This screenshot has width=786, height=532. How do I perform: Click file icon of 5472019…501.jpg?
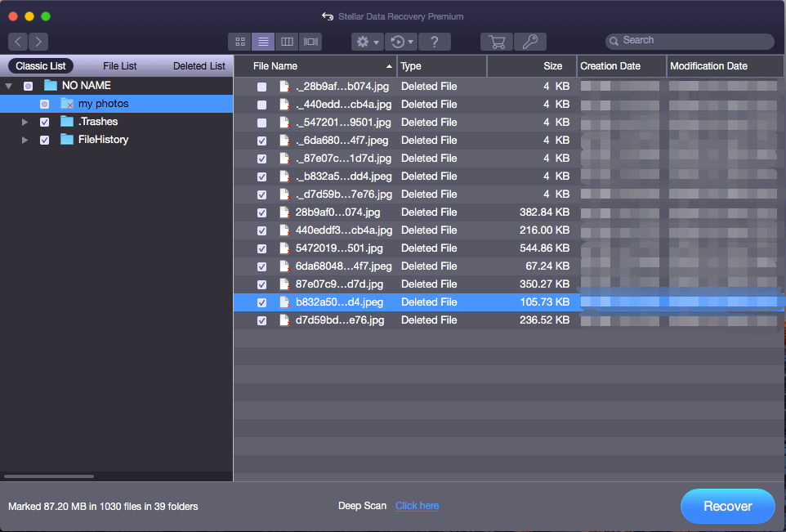pyautogui.click(x=284, y=248)
